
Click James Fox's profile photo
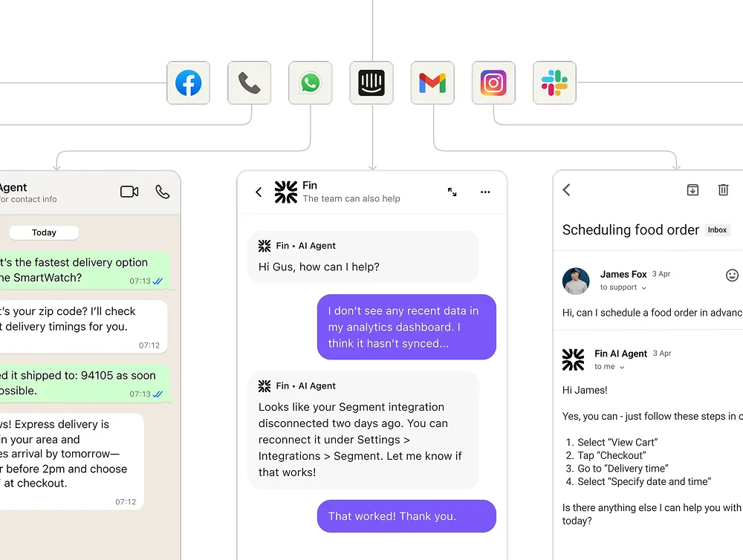576,281
